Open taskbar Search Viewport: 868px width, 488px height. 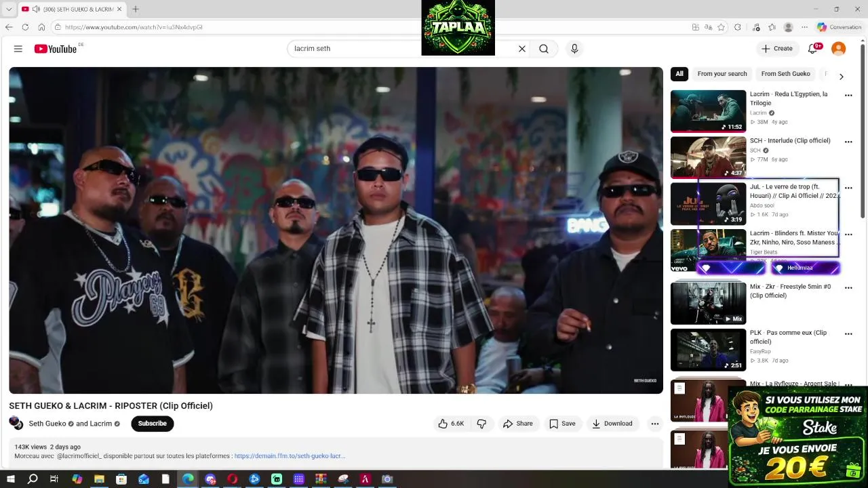coord(33,479)
